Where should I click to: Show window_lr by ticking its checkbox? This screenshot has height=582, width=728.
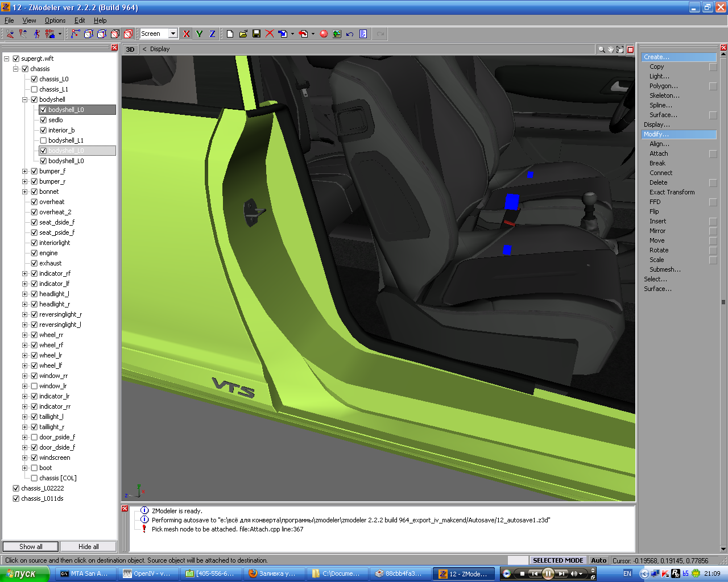34,386
